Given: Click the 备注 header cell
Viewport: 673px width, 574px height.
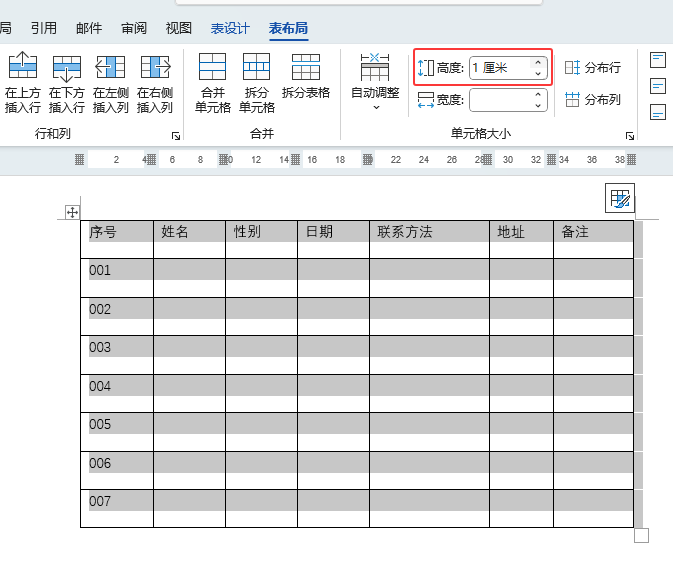Looking at the screenshot, I should click(x=594, y=240).
